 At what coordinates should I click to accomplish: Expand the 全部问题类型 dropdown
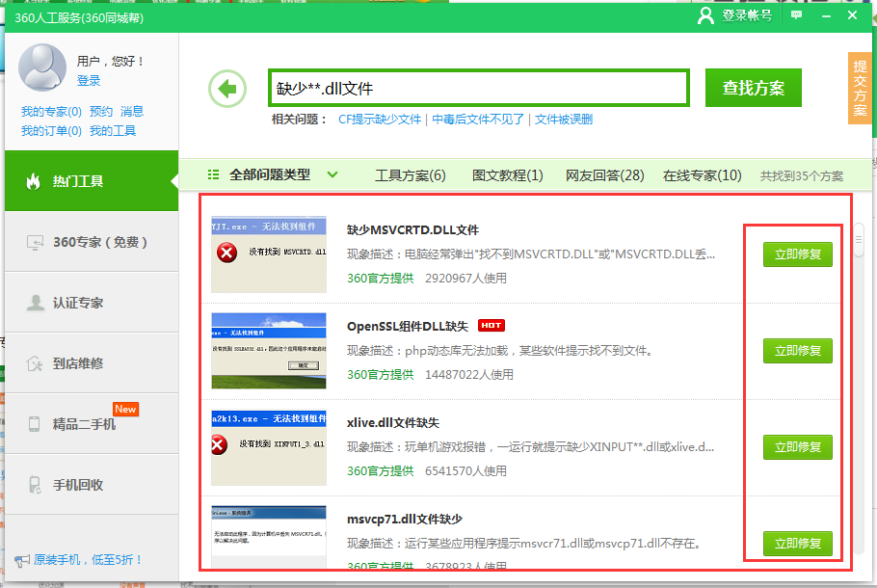click(332, 174)
